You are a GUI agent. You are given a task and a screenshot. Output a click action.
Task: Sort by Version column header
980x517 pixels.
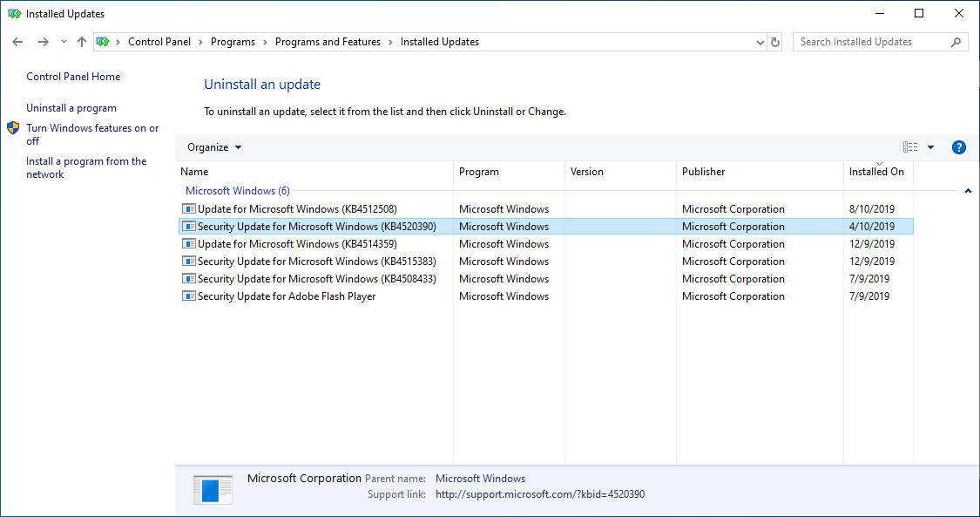(620, 171)
